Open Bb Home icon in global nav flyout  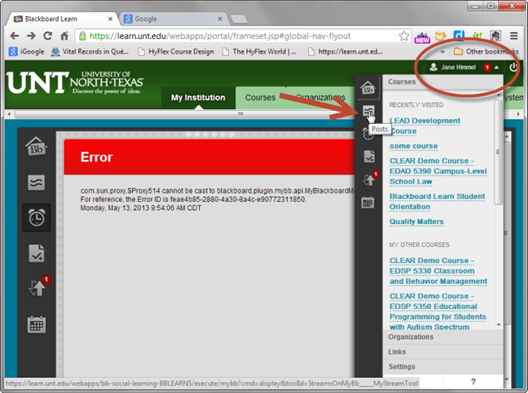368,88
